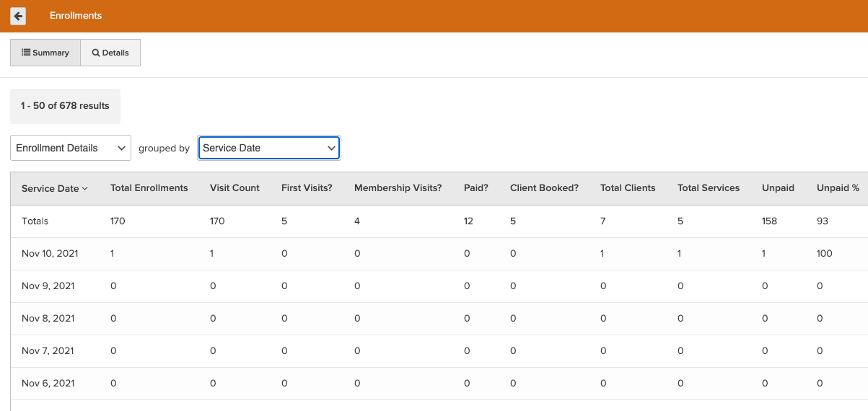This screenshot has width=868, height=411.
Task: Click the Total Enrollments column header
Action: [149, 188]
